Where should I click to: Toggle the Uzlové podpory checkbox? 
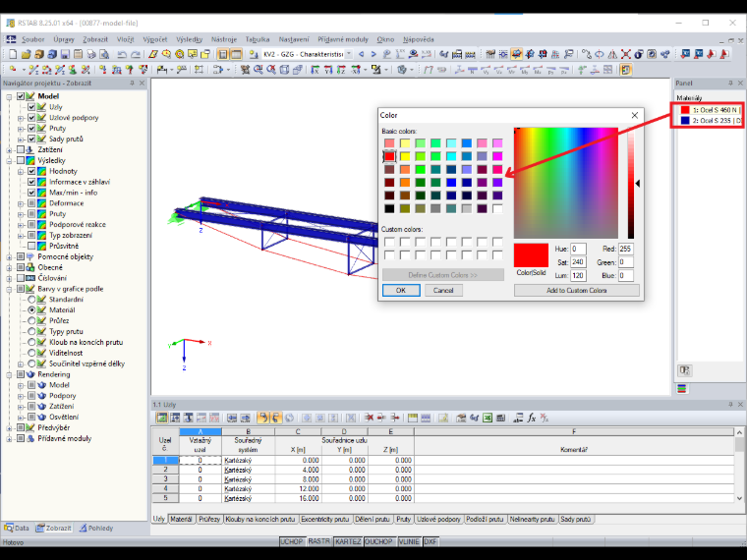click(31, 118)
